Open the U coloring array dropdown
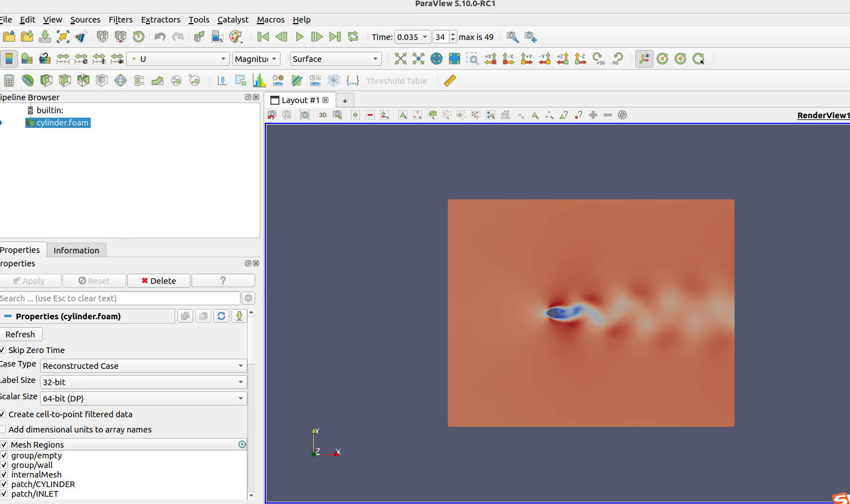850x504 pixels. (x=178, y=59)
